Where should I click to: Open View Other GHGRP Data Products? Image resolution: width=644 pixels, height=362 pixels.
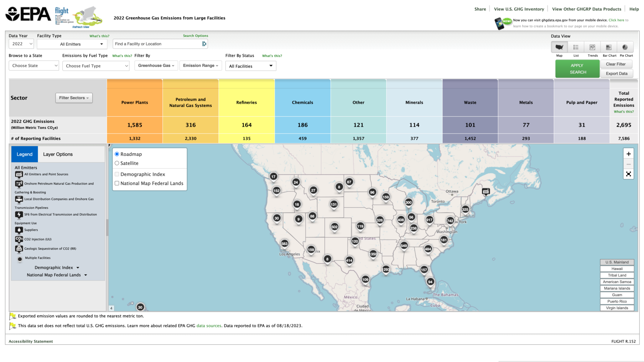pyautogui.click(x=586, y=9)
